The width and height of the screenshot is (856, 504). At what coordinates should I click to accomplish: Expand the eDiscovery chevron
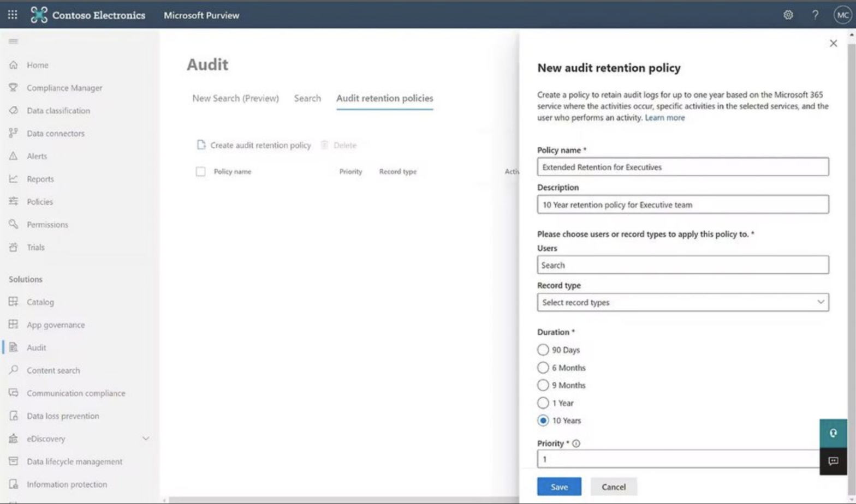click(x=146, y=439)
